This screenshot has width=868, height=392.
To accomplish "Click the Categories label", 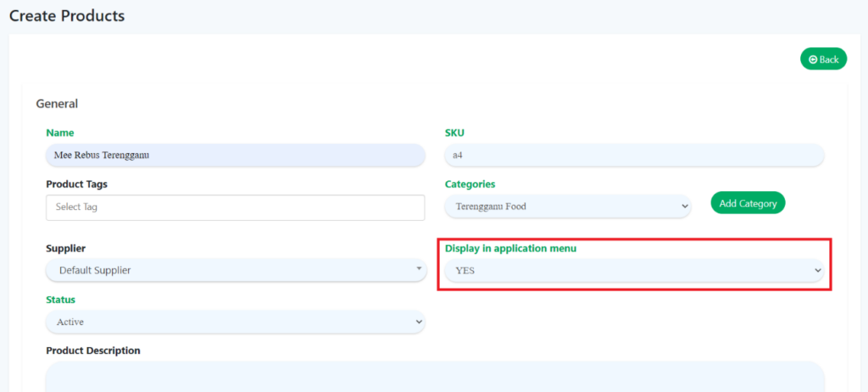I will click(470, 184).
